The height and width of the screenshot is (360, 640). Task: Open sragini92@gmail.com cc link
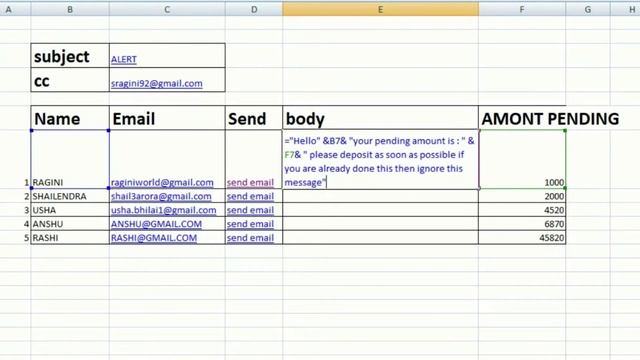click(x=157, y=83)
